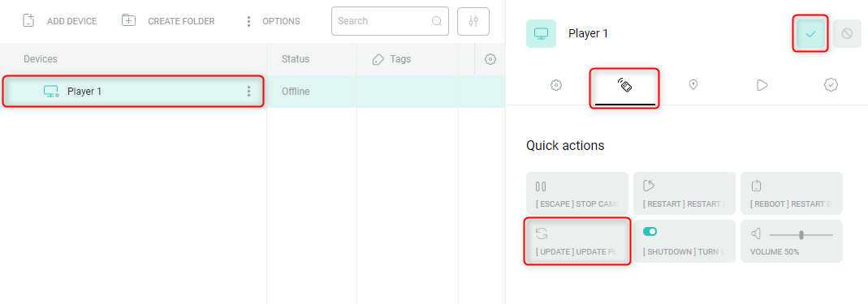Adjust the Volume slider handle
The width and height of the screenshot is (868, 304).
click(801, 235)
